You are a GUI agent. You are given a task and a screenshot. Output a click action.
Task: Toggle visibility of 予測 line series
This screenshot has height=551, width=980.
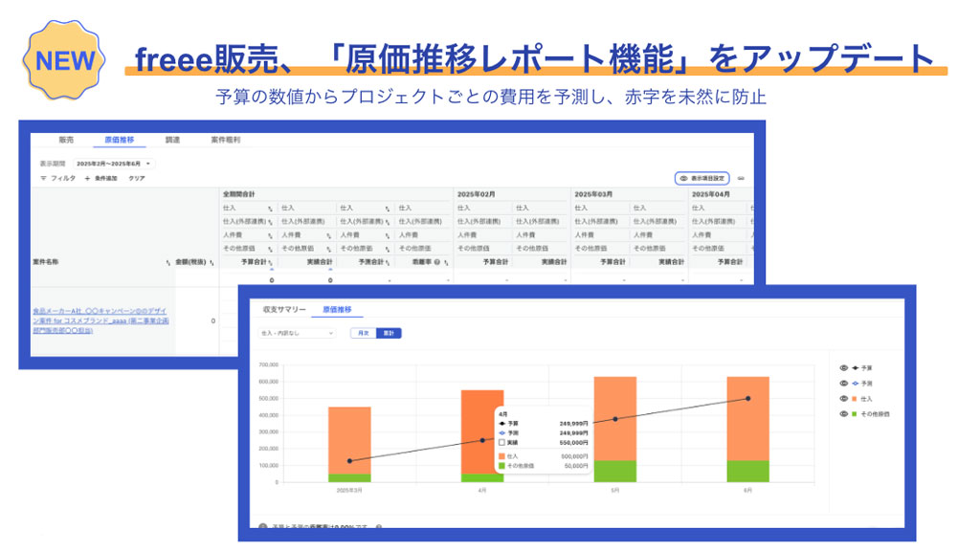[844, 383]
